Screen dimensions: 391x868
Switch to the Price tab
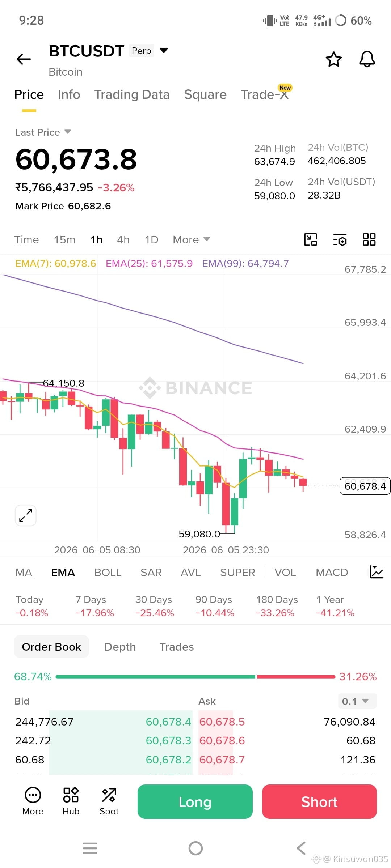click(x=29, y=94)
